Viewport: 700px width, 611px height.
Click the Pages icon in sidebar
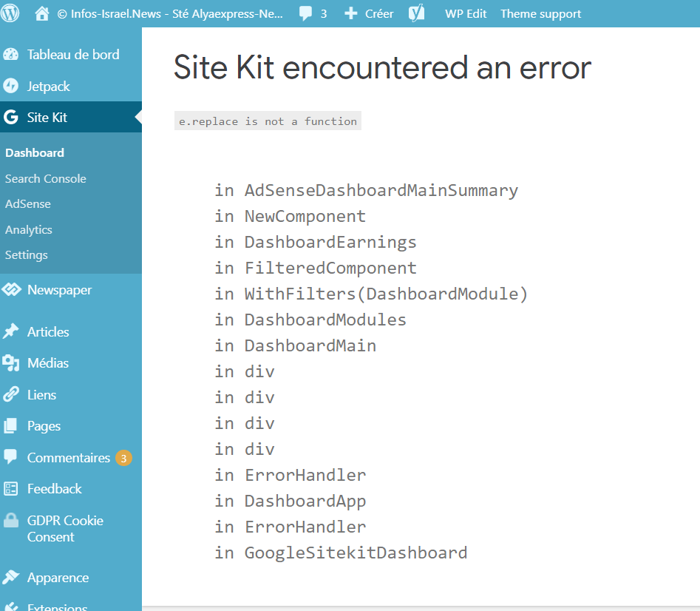coord(10,425)
